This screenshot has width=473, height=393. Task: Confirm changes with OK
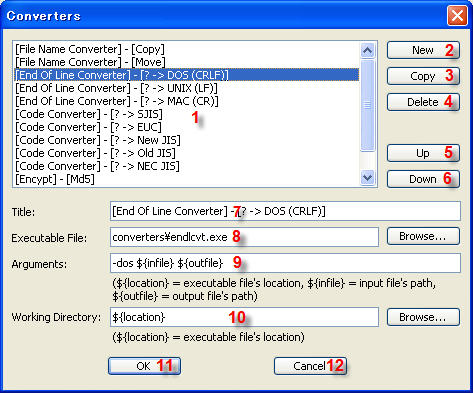point(144,366)
